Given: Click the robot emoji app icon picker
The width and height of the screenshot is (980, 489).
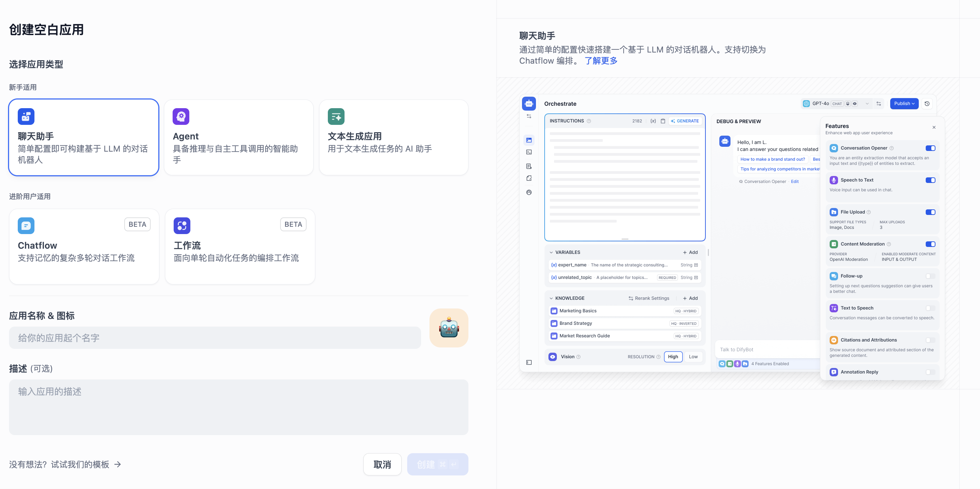Looking at the screenshot, I should click(449, 327).
